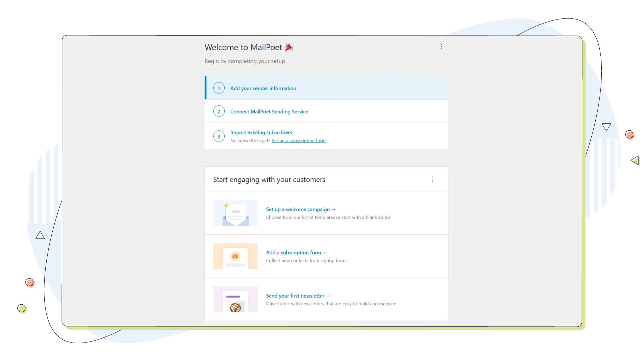Screen dimensions: 644x362
Task: Select the Import existing subscribers step
Action: coord(261,132)
